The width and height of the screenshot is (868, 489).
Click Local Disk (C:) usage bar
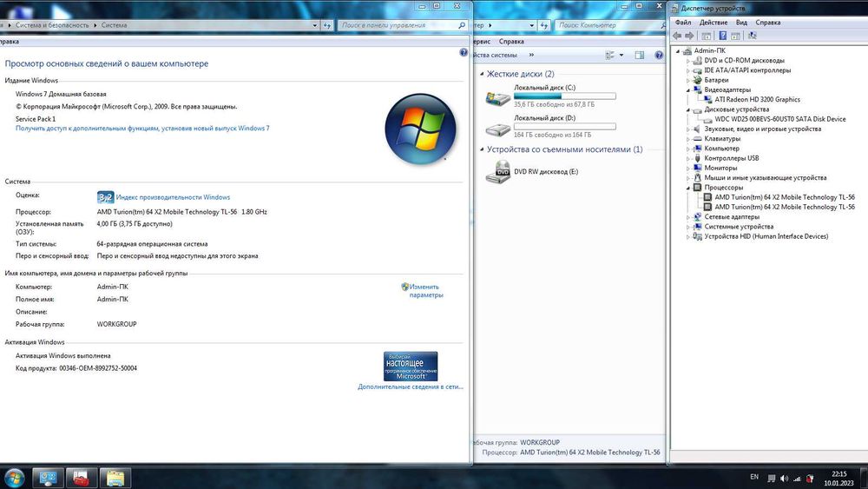tap(565, 96)
